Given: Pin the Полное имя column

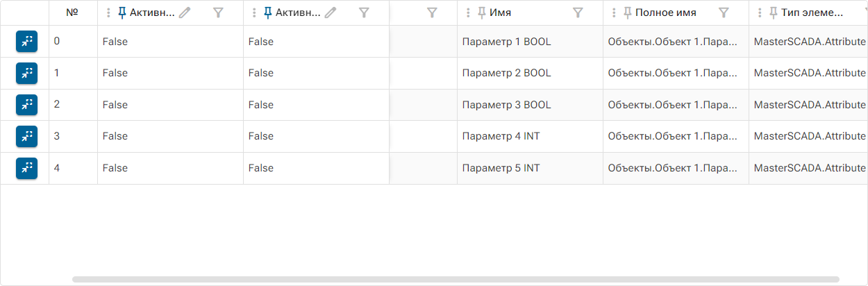Looking at the screenshot, I should coord(628,12).
